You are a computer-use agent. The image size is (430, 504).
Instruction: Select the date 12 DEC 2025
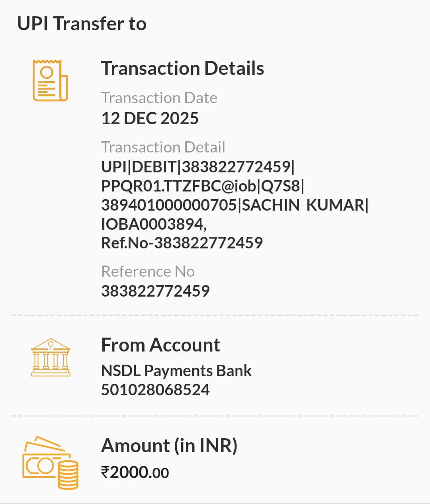(150, 119)
